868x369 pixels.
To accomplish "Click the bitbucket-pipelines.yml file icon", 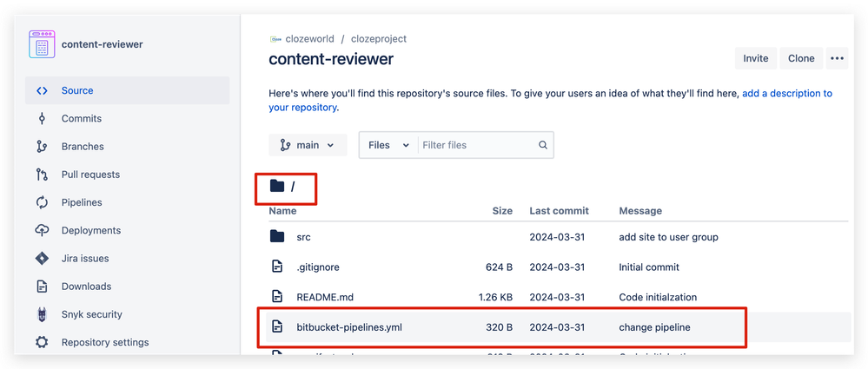I will tap(277, 327).
